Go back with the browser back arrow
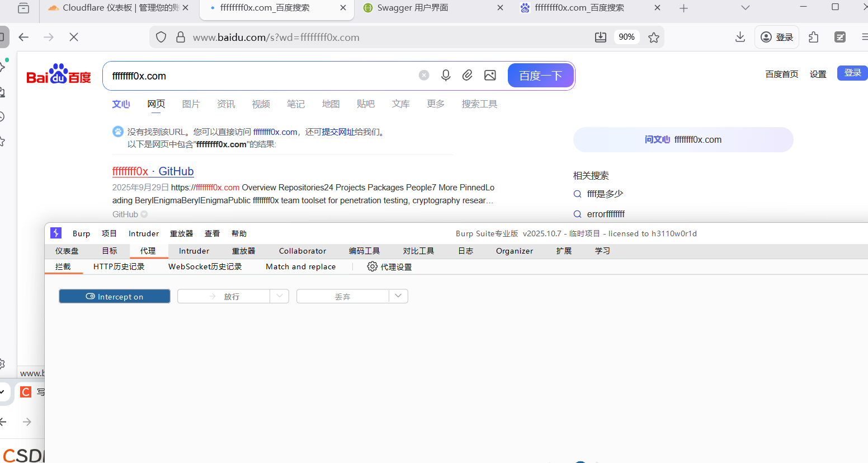 point(23,37)
